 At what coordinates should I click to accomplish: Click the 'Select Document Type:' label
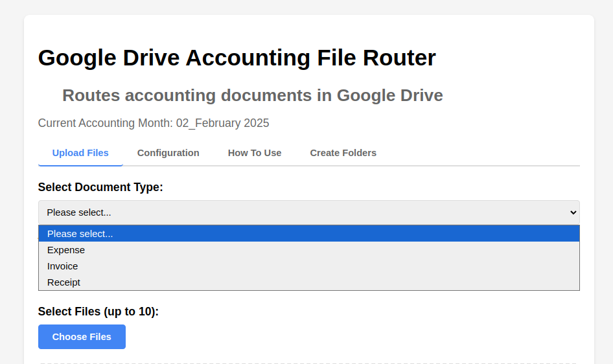(100, 187)
